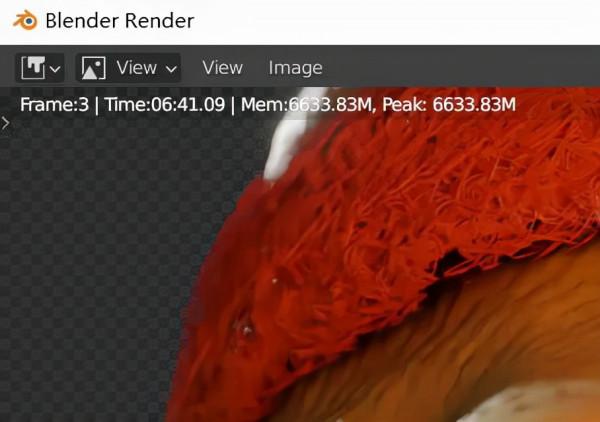Expand the editor type chevron arrow
This screenshot has width=600, height=422.
[x=55, y=69]
